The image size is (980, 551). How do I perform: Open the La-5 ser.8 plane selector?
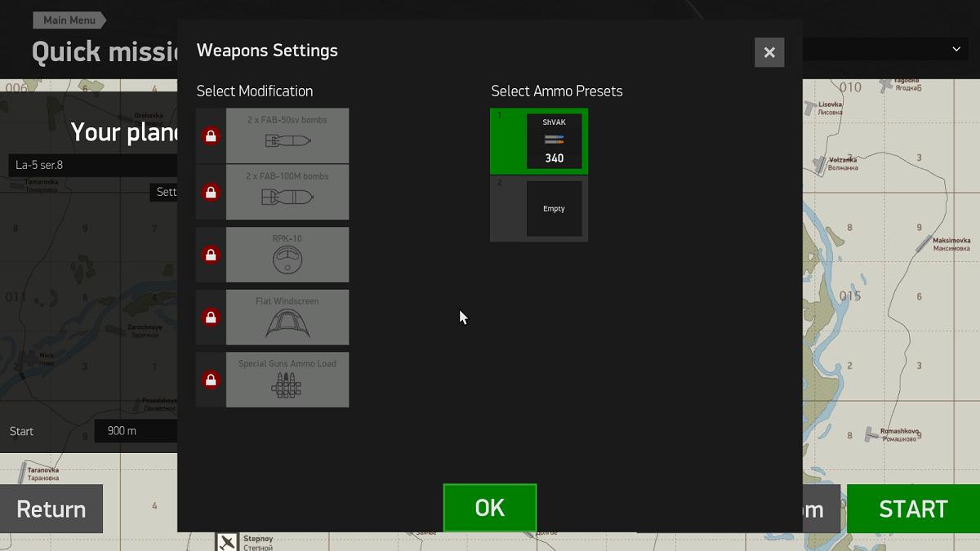93,165
